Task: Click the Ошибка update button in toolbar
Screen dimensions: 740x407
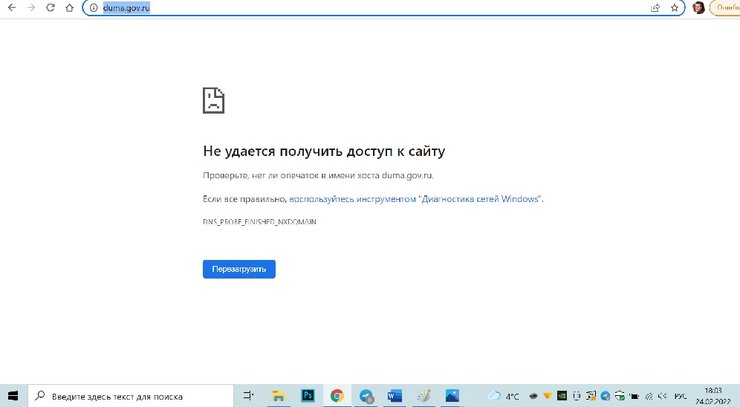Action: (725, 8)
